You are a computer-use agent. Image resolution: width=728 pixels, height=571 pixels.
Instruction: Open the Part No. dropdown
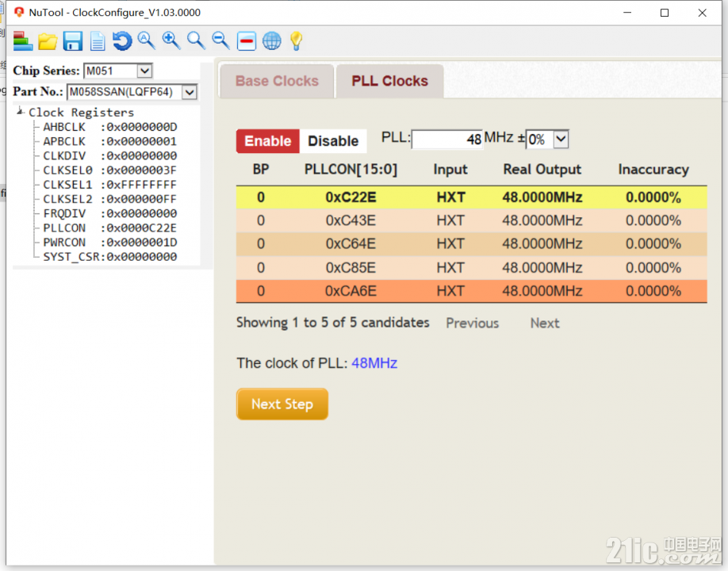[x=190, y=92]
